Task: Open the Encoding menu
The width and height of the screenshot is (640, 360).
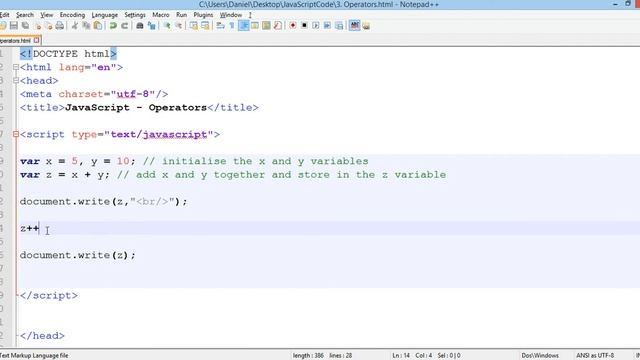Action: pyautogui.click(x=72, y=15)
